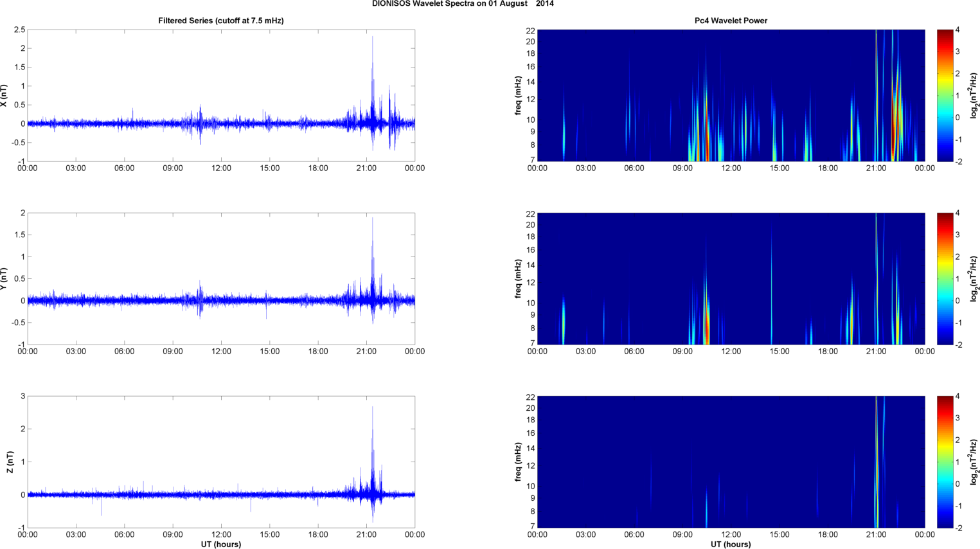Click 'UT (hours)' label under the Z series plot
This screenshot has width=980, height=549.
(221, 544)
